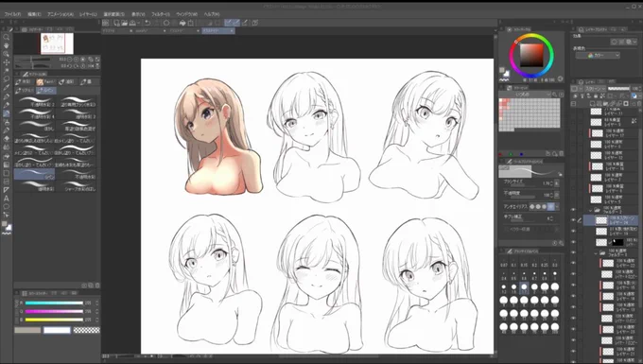Select the highlighted Brush tool
The image size is (643, 364).
pyautogui.click(x=7, y=113)
